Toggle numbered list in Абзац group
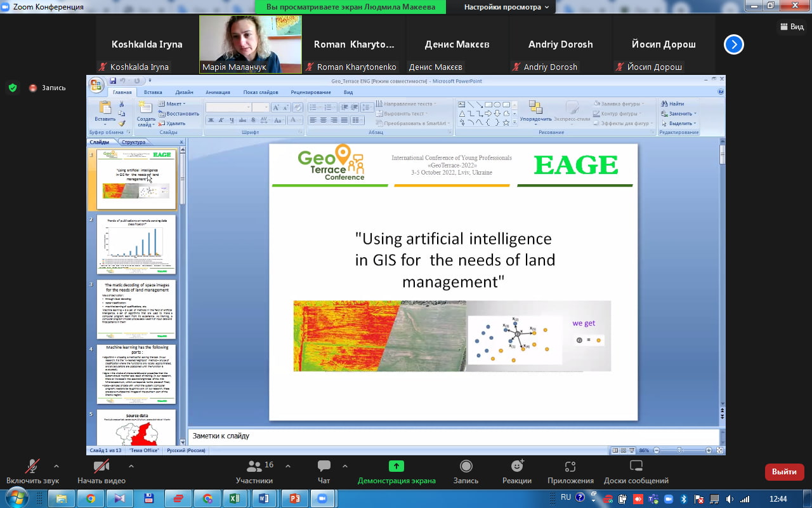The width and height of the screenshot is (812, 508). [x=329, y=107]
